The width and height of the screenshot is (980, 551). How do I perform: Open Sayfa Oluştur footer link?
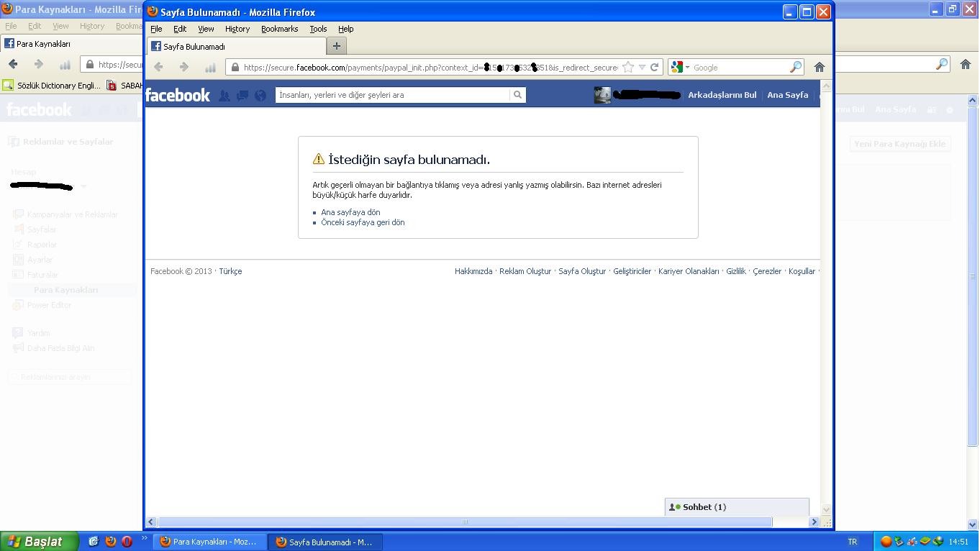coord(582,271)
